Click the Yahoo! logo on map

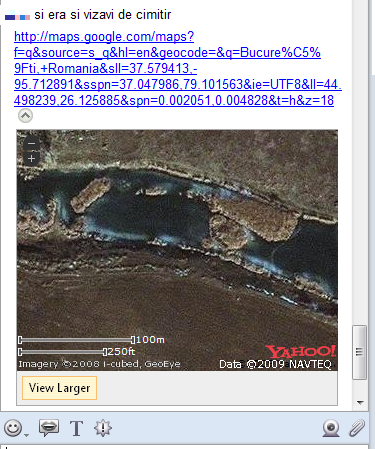(x=300, y=351)
